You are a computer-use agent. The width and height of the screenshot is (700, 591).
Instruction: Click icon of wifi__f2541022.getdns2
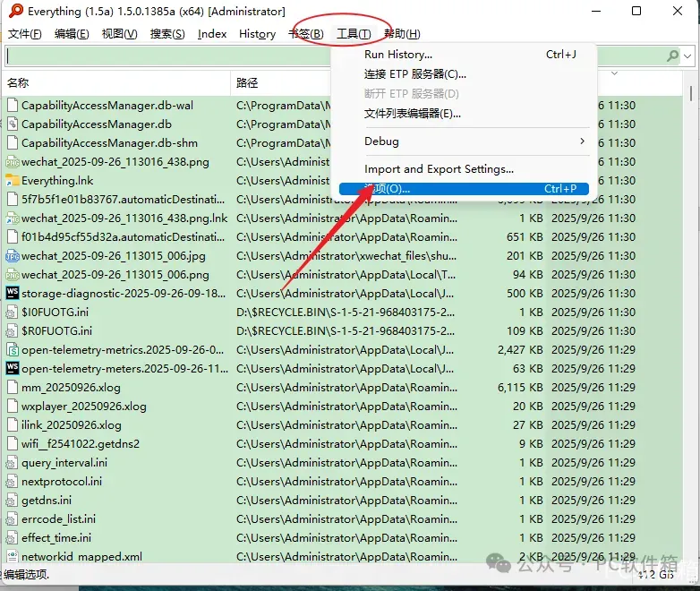coord(13,443)
